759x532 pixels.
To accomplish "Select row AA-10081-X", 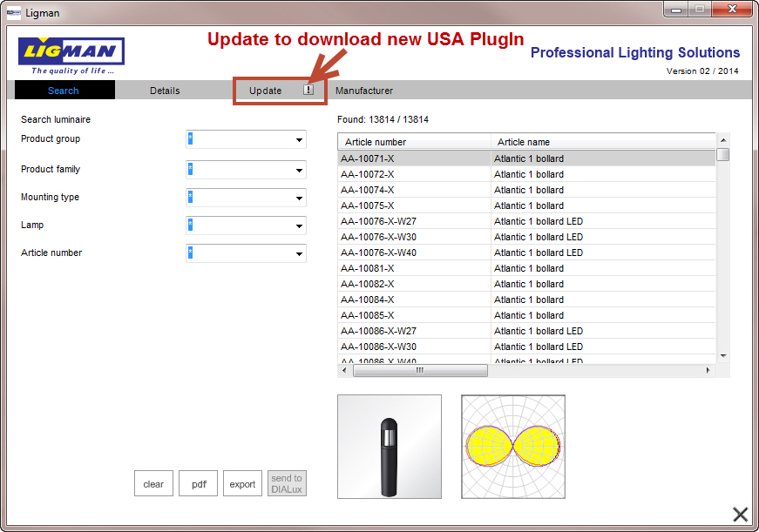I will [526, 268].
